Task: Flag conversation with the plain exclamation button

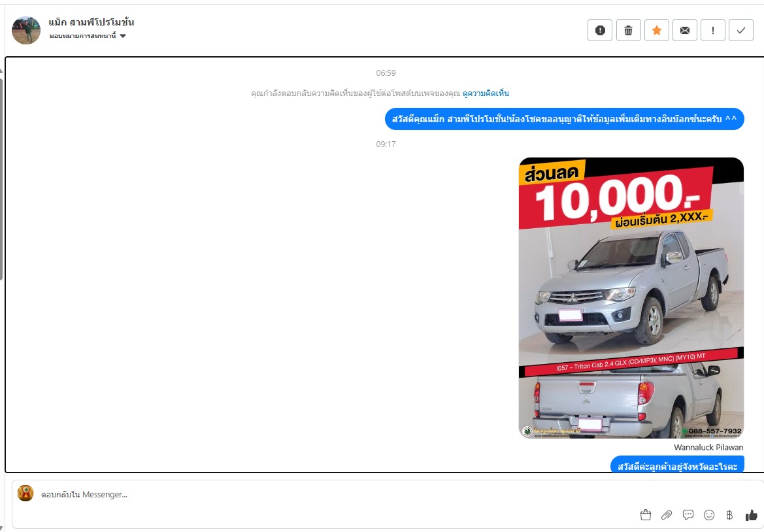Action: pos(713,30)
